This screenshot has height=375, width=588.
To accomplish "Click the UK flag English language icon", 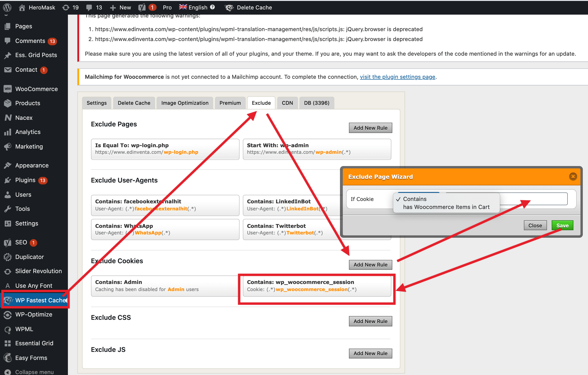I will coord(183,7).
